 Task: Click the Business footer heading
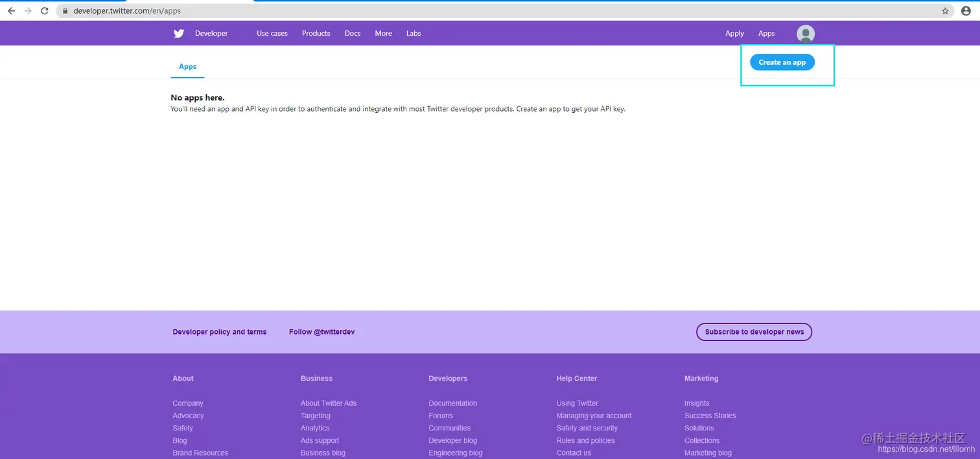pyautogui.click(x=316, y=379)
